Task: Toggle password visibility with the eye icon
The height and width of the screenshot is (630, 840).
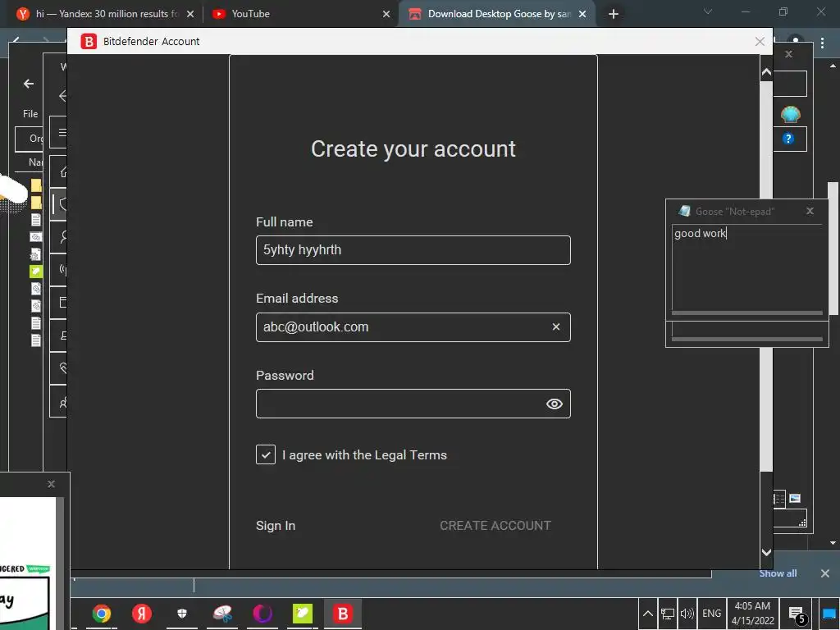Action: click(x=554, y=404)
